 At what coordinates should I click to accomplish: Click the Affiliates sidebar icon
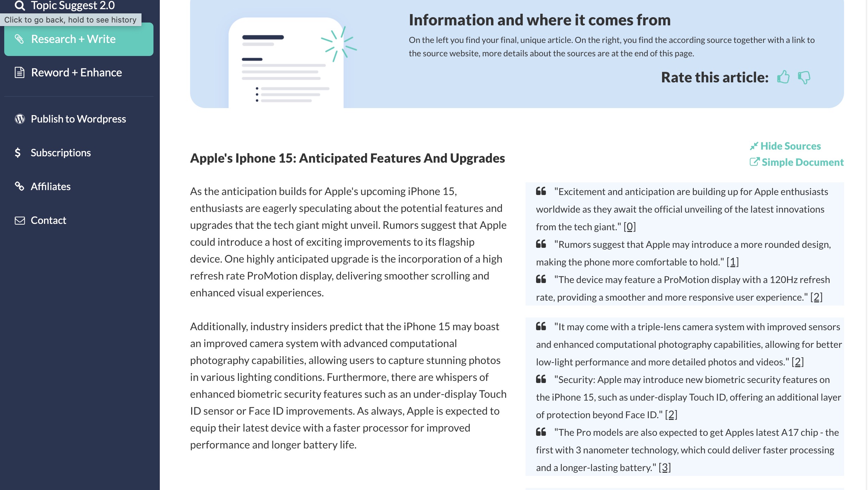[x=20, y=187]
